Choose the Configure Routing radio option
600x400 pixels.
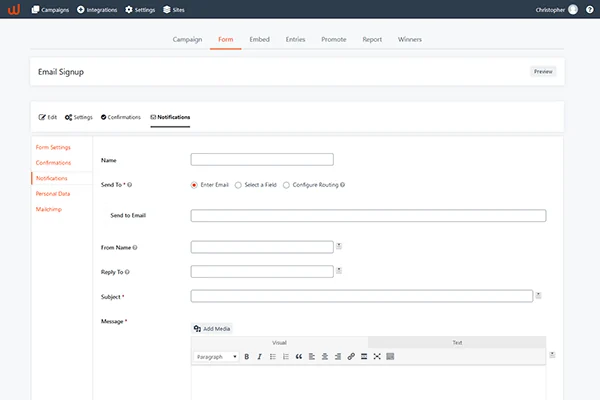tap(287, 185)
